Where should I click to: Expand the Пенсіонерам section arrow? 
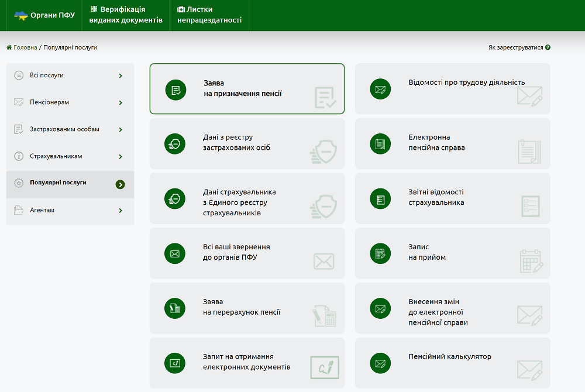coord(121,103)
